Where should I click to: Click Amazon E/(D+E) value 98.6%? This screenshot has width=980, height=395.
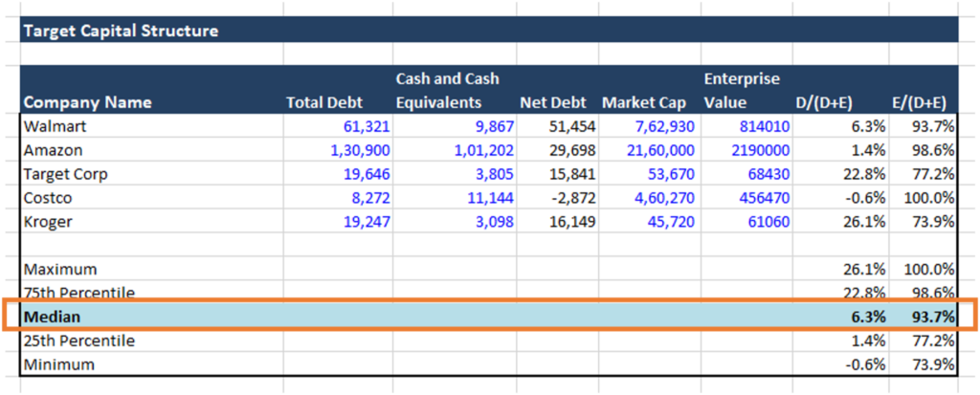(x=933, y=150)
